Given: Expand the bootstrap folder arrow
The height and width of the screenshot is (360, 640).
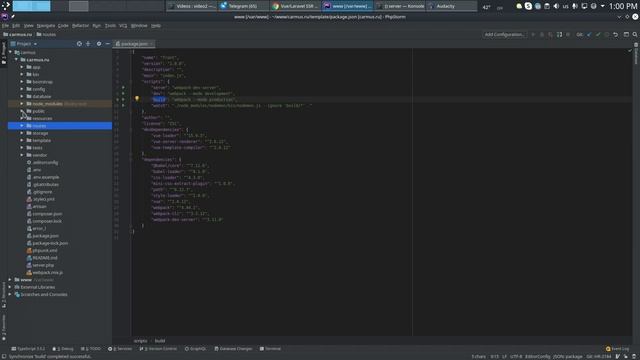Looking at the screenshot, I should coord(22,82).
